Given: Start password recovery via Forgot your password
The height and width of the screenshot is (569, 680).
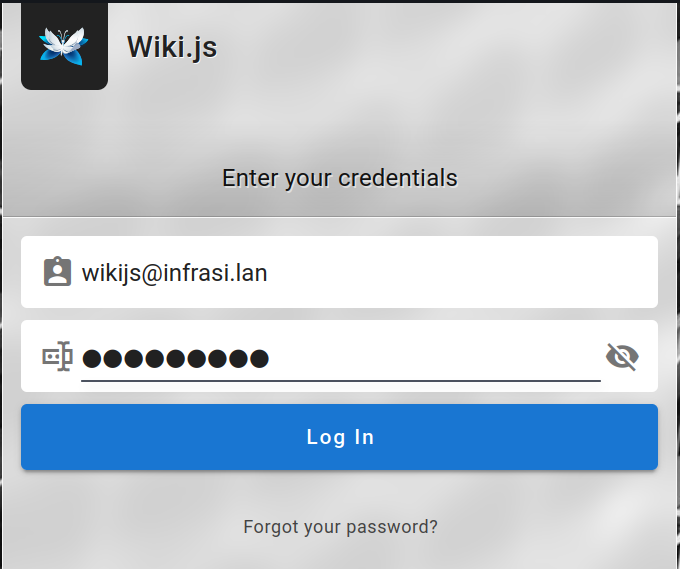Looking at the screenshot, I should [x=340, y=527].
